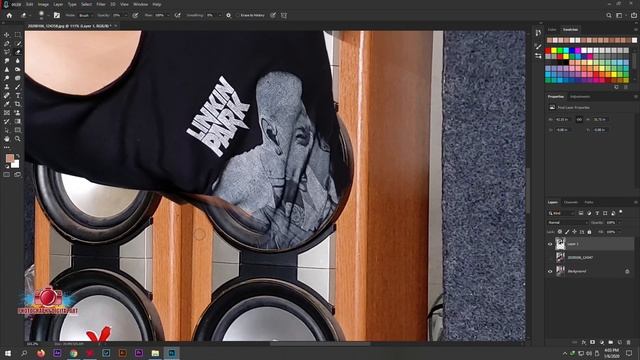Select the Rectangular Marquee tool
The image size is (640, 360).
click(18, 35)
